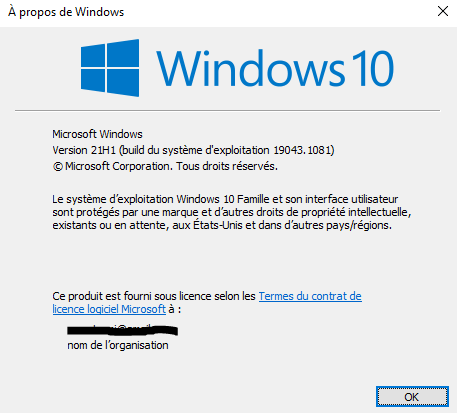The height and width of the screenshot is (413, 457).
Task: Click the États-Unis text line
Action: [x=222, y=225]
